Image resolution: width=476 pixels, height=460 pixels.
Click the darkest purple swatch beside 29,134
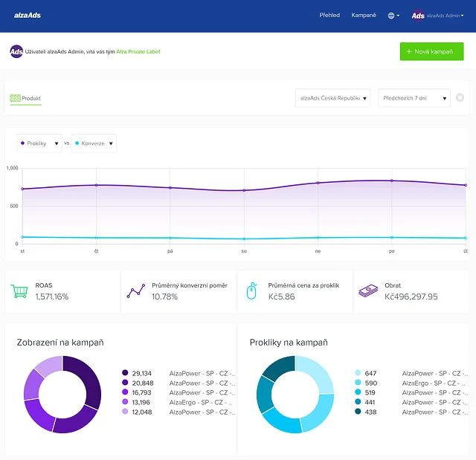coord(125,372)
